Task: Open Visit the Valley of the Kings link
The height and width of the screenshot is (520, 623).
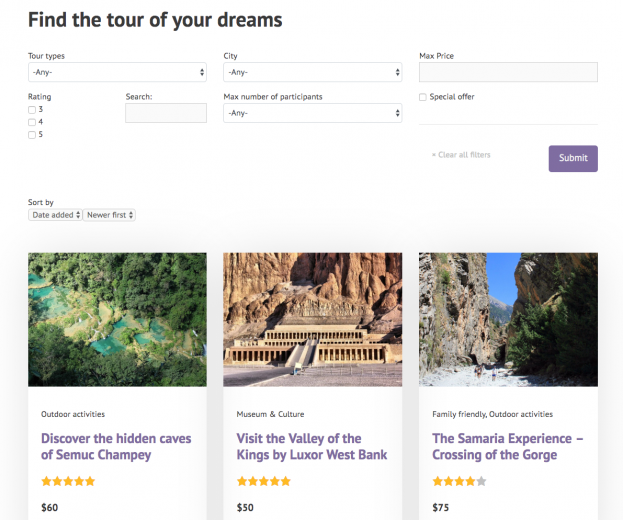Action: 311,446
